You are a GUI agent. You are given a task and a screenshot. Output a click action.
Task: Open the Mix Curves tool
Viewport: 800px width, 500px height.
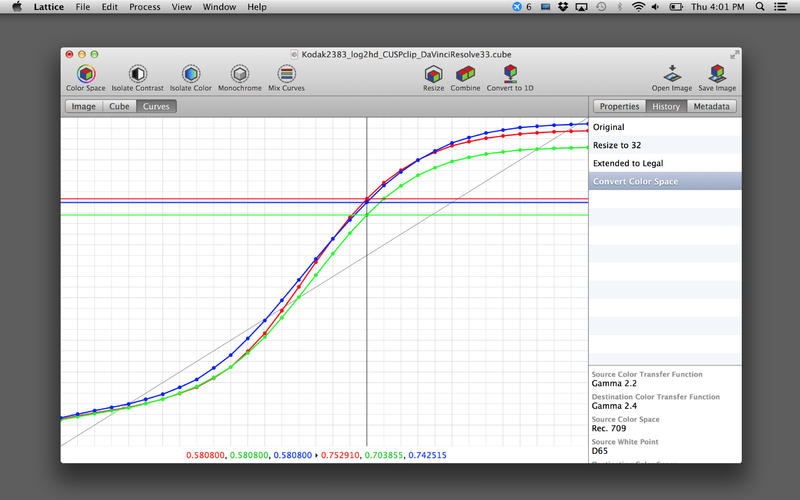pos(286,74)
